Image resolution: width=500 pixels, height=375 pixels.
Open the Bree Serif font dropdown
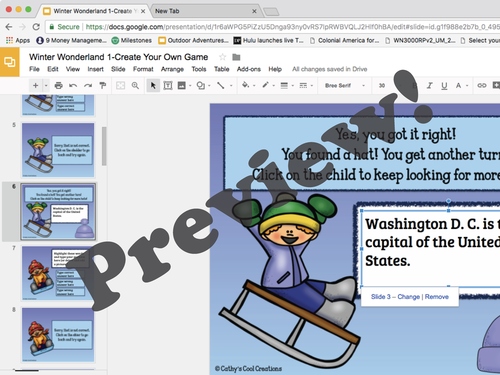click(344, 86)
